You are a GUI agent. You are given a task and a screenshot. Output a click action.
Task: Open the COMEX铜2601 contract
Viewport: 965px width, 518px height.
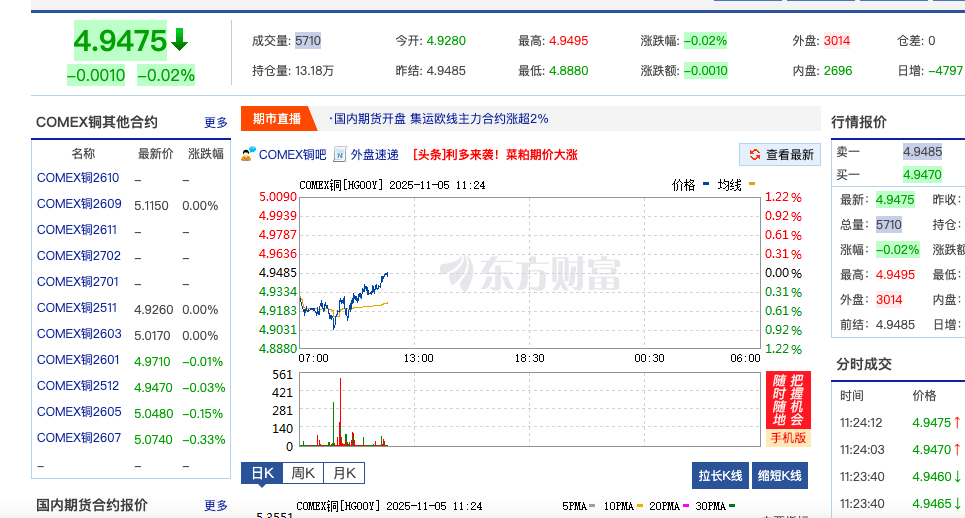pos(78,359)
